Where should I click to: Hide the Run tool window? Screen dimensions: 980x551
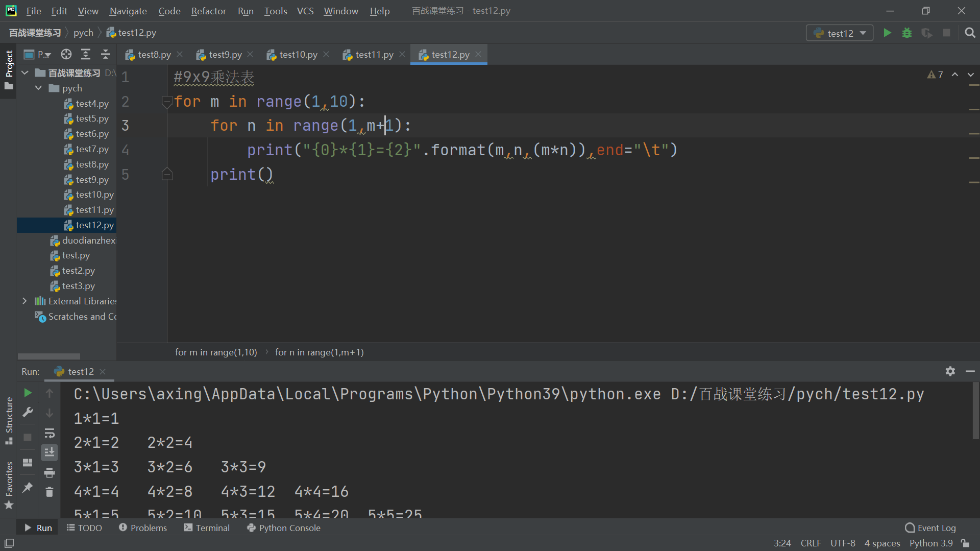click(x=970, y=372)
